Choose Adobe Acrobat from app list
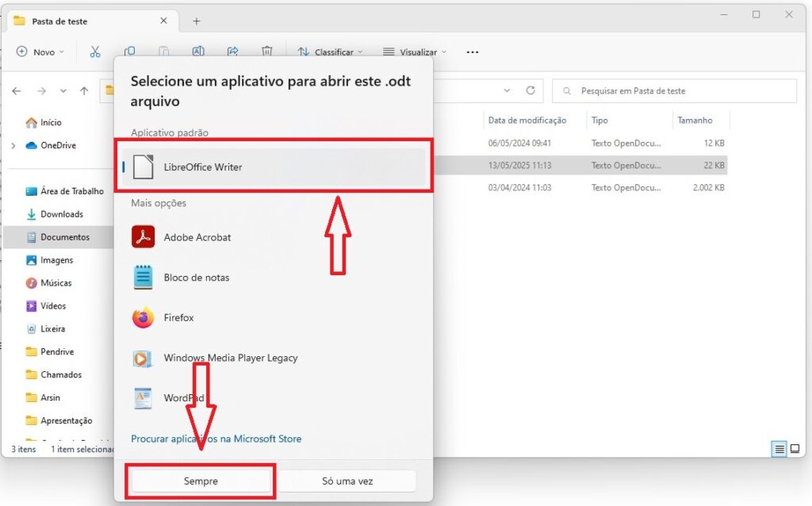The image size is (812, 506). (197, 237)
